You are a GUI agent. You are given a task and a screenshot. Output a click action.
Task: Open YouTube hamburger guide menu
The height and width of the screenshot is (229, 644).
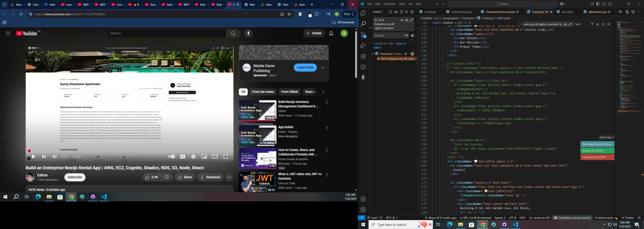[x=8, y=34]
